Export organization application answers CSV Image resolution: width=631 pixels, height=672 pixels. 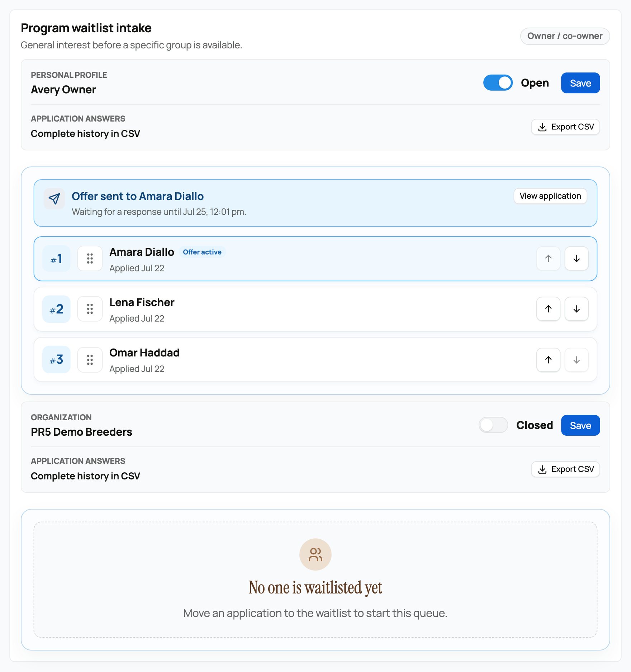(565, 469)
